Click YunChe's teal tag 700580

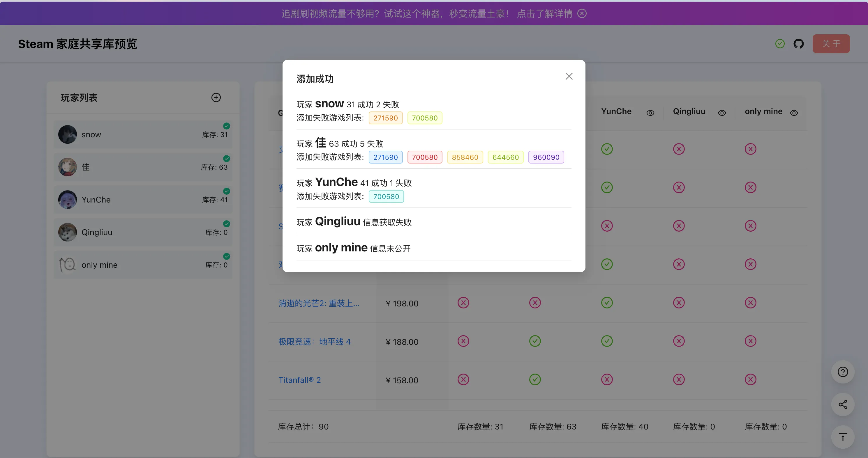386,196
